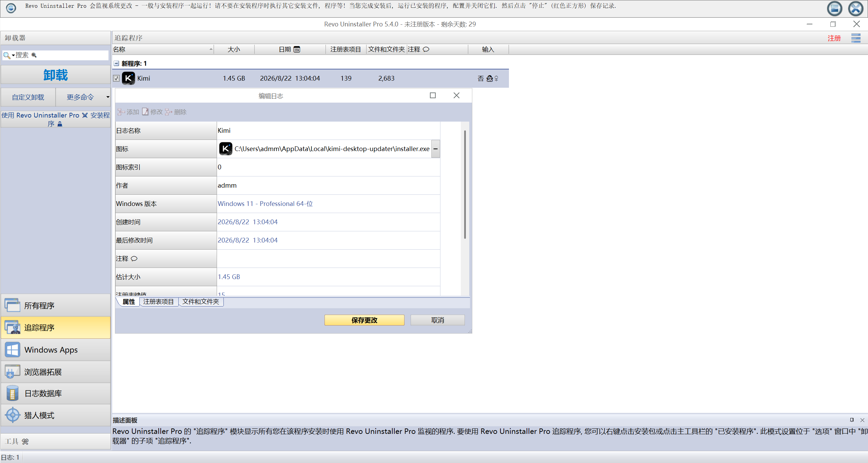Click the stop recording icon in top banner
The height and width of the screenshot is (463, 868).
tap(834, 8)
